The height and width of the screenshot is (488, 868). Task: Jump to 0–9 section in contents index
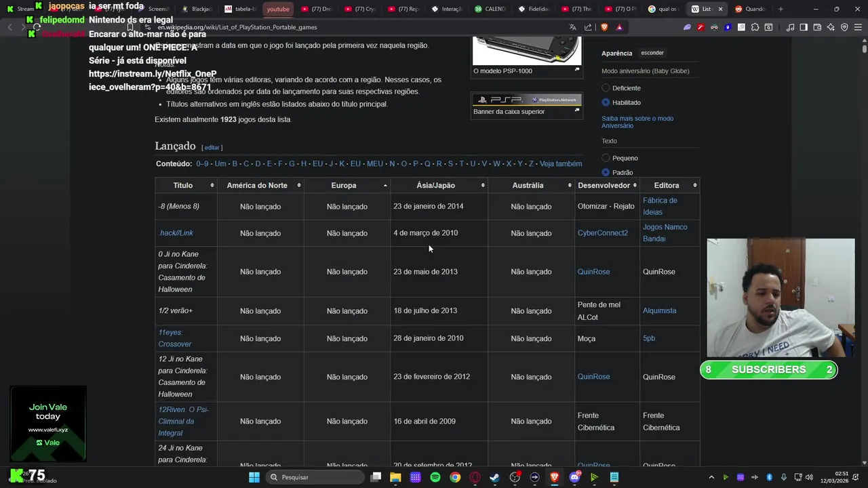click(202, 164)
